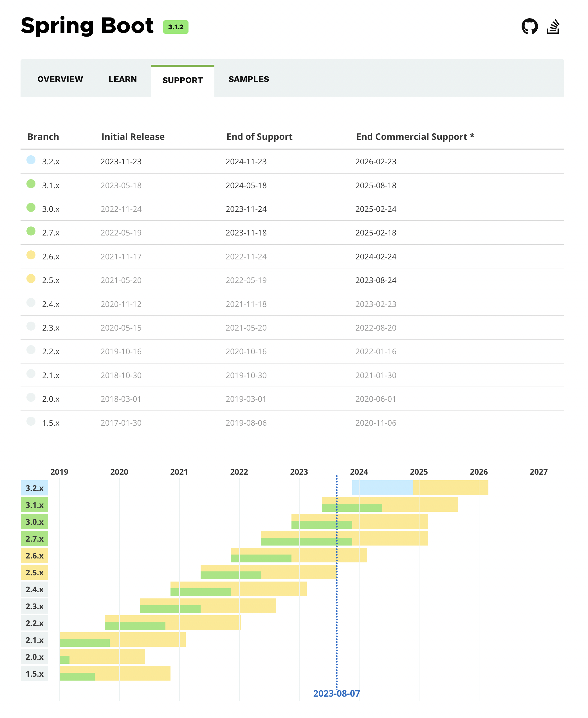588x718 pixels.
Task: Click the 1.5.x chart row label
Action: point(35,674)
